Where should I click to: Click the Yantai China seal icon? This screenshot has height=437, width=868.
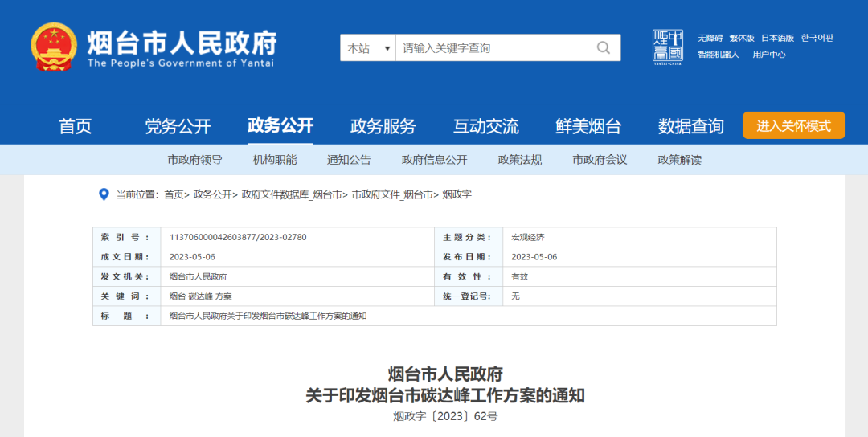pyautogui.click(x=667, y=47)
